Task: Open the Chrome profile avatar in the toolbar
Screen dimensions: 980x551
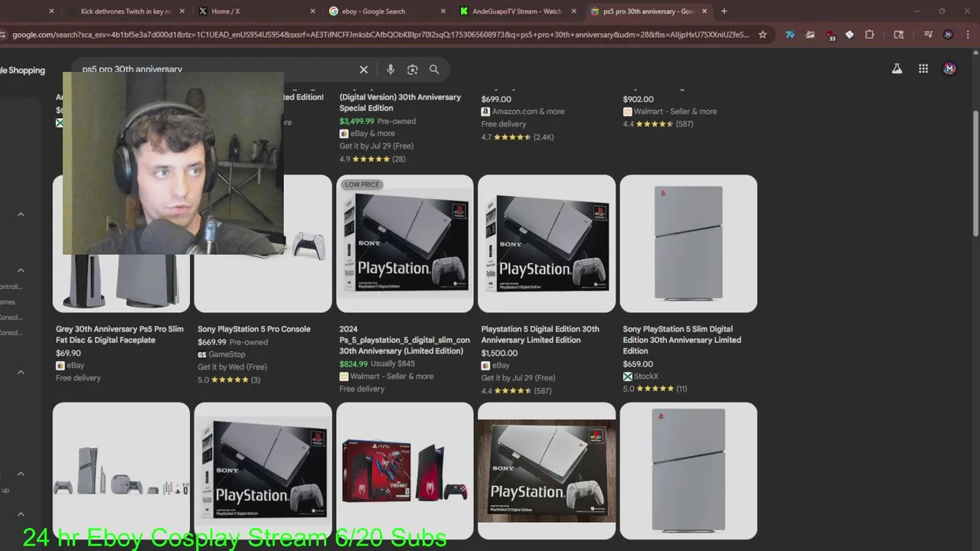Action: [x=948, y=34]
